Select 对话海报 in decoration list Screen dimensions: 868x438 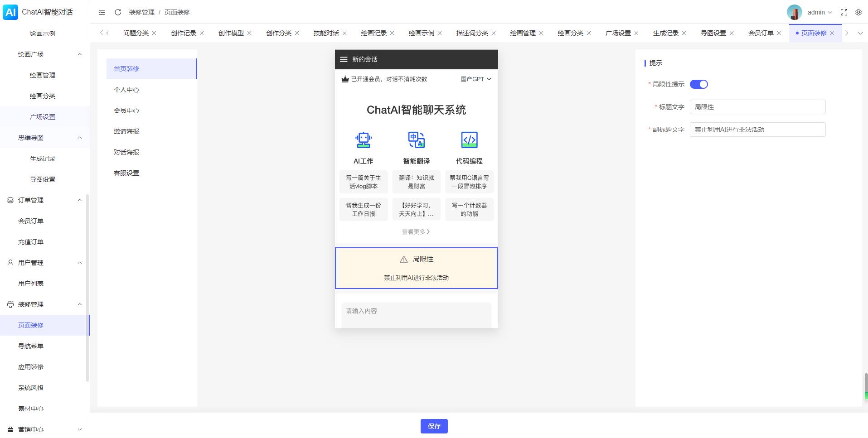tap(151, 152)
